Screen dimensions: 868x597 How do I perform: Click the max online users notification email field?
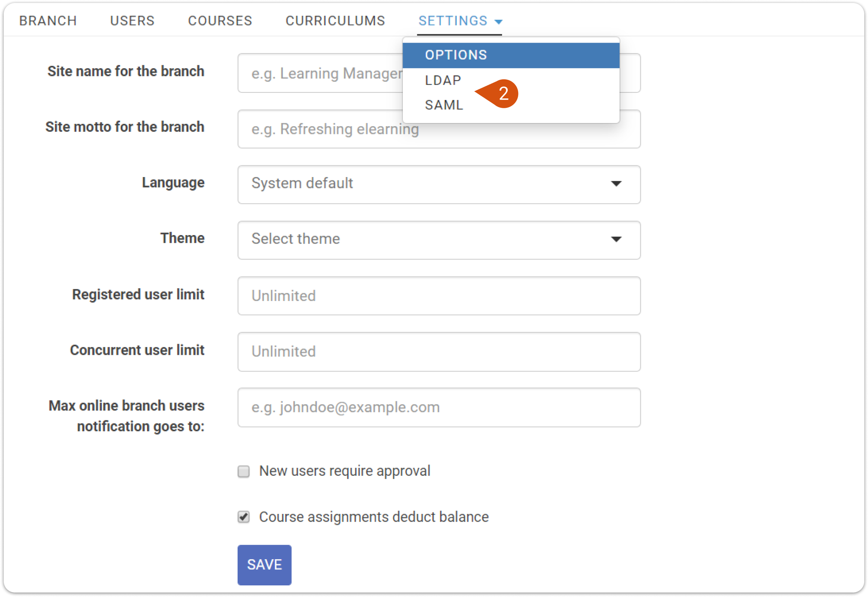(x=438, y=407)
